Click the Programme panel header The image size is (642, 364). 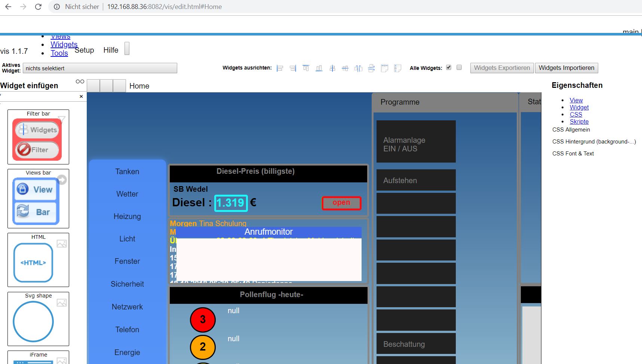tap(445, 102)
